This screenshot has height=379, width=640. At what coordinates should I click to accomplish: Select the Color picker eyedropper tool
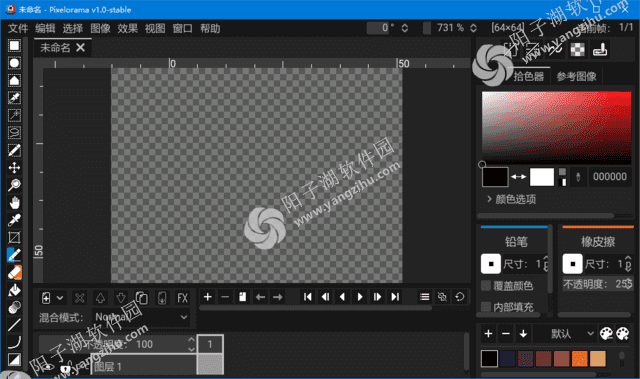pos(14,220)
